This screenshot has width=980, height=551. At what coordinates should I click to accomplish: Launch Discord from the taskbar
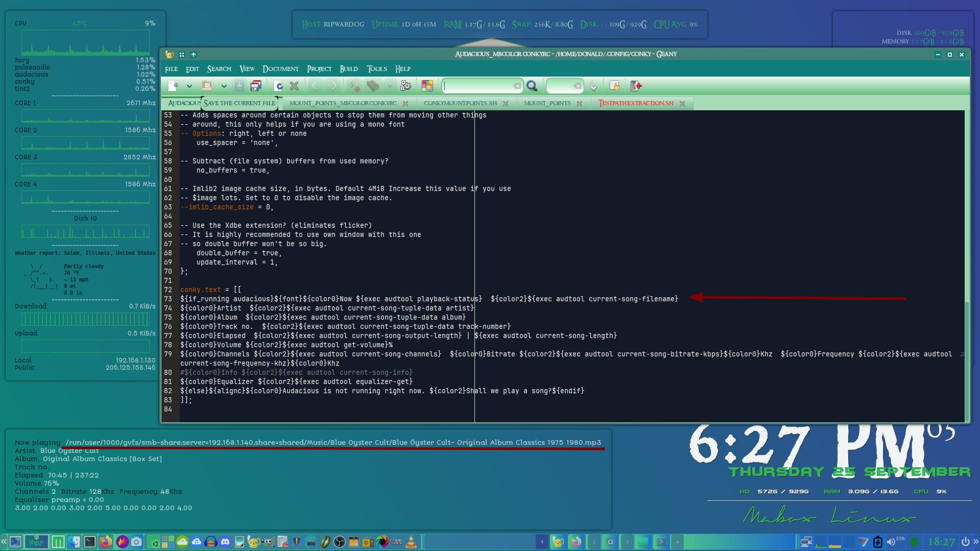click(225, 542)
